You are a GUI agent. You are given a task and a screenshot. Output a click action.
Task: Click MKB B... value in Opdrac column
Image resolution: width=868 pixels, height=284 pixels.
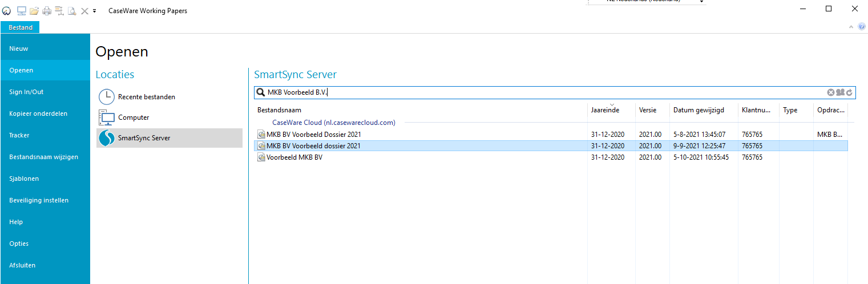(x=830, y=135)
